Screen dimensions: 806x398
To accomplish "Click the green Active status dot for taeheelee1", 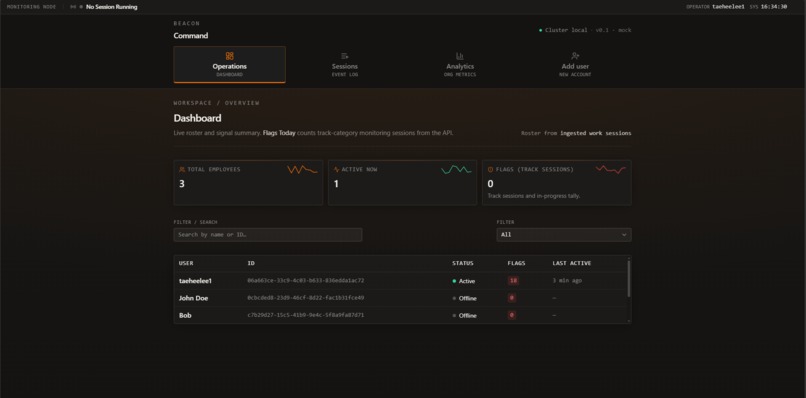I will pyautogui.click(x=454, y=281).
